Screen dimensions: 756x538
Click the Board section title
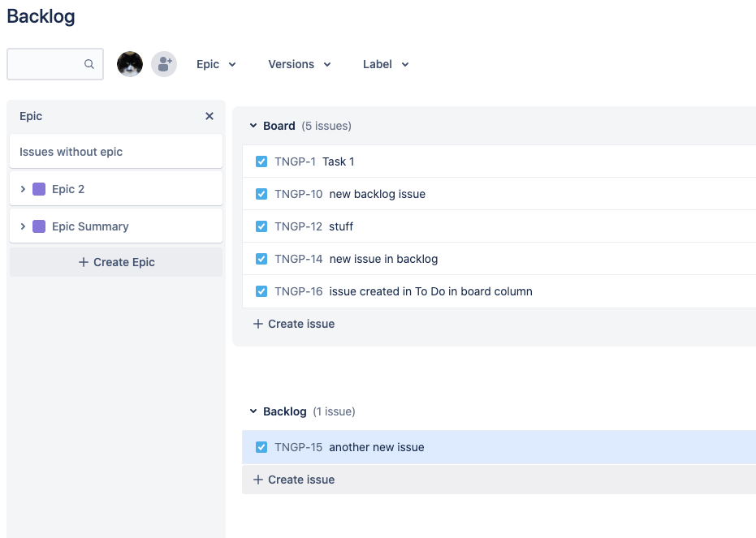pyautogui.click(x=279, y=126)
